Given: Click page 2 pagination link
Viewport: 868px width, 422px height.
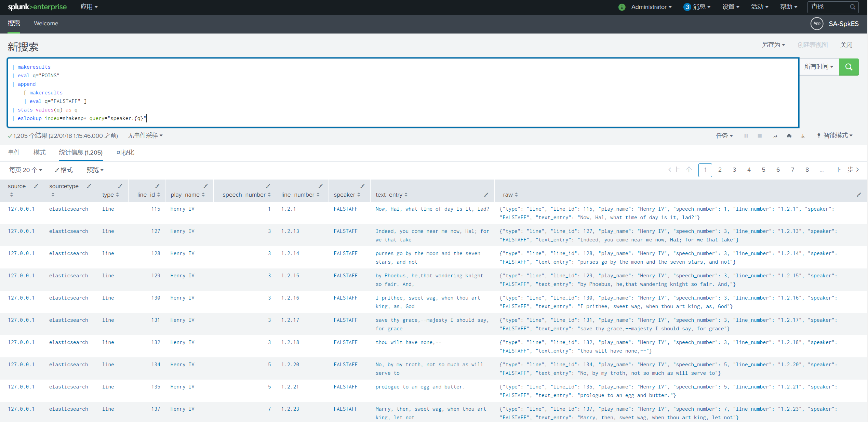Looking at the screenshot, I should (x=720, y=170).
